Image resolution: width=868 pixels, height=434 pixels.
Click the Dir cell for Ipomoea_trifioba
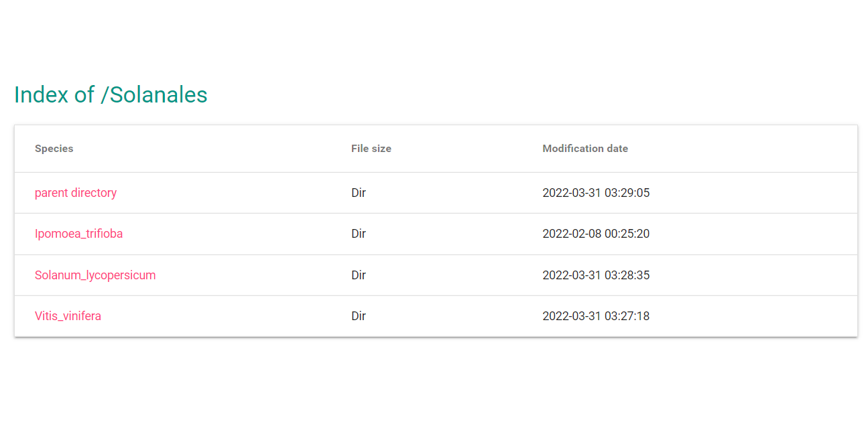pos(359,234)
